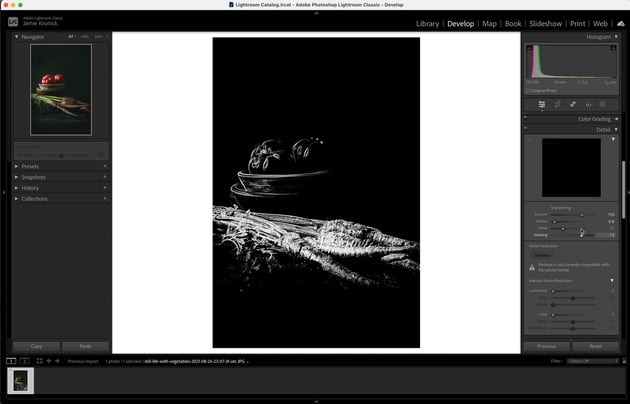Hide top module picker arrow

316,13
